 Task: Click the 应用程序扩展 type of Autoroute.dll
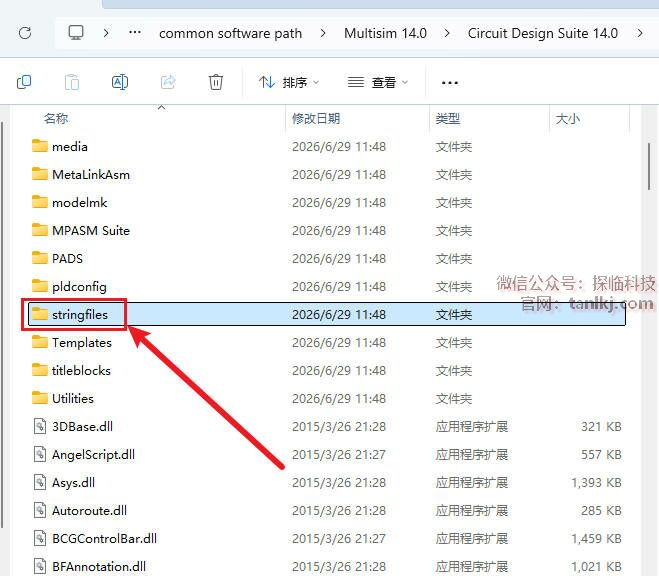tap(472, 511)
